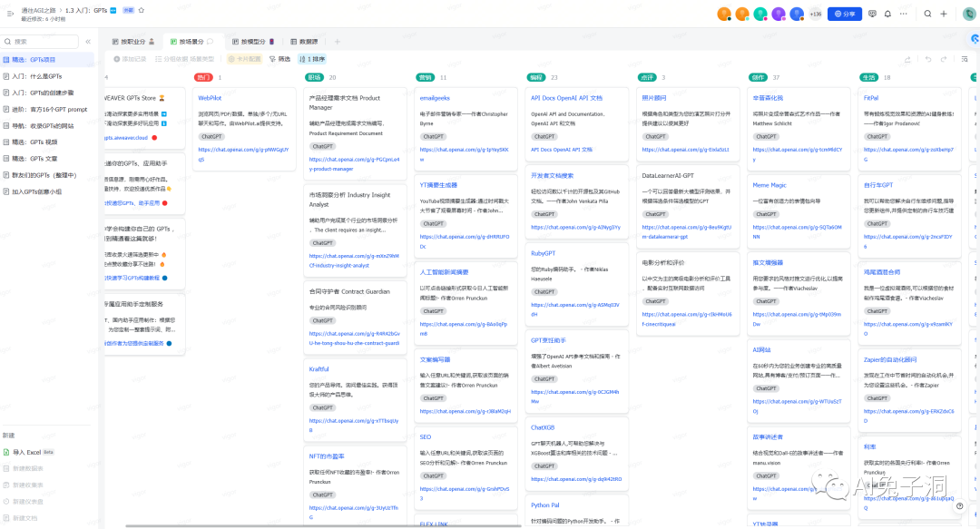Open find-records icon at toolbar right end
Screen dimensions: 980x529
tap(965, 59)
